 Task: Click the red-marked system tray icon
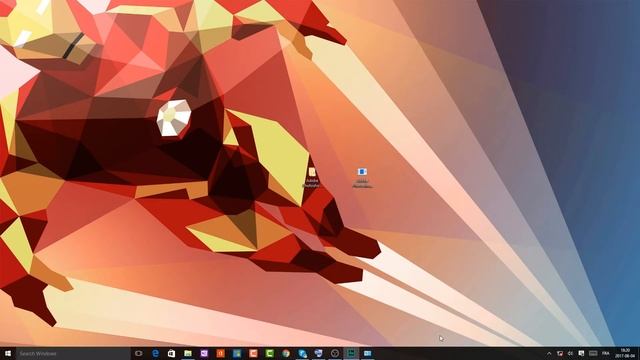click(x=560, y=353)
